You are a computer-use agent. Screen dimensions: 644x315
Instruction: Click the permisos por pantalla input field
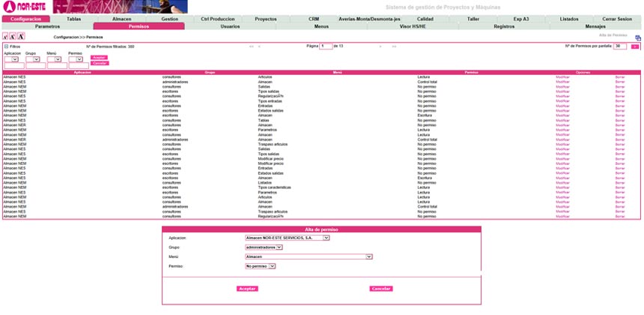pos(620,46)
